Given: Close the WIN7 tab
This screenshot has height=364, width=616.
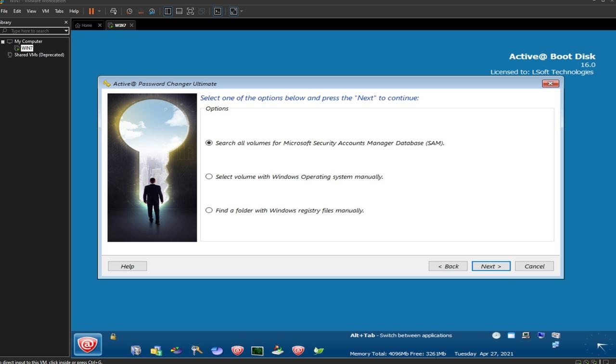Looking at the screenshot, I should [x=131, y=25].
